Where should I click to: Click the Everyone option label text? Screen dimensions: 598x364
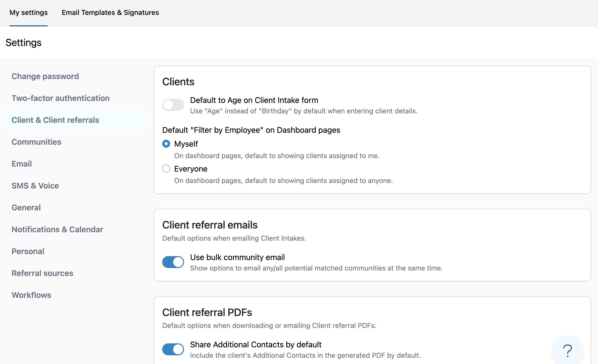point(191,169)
